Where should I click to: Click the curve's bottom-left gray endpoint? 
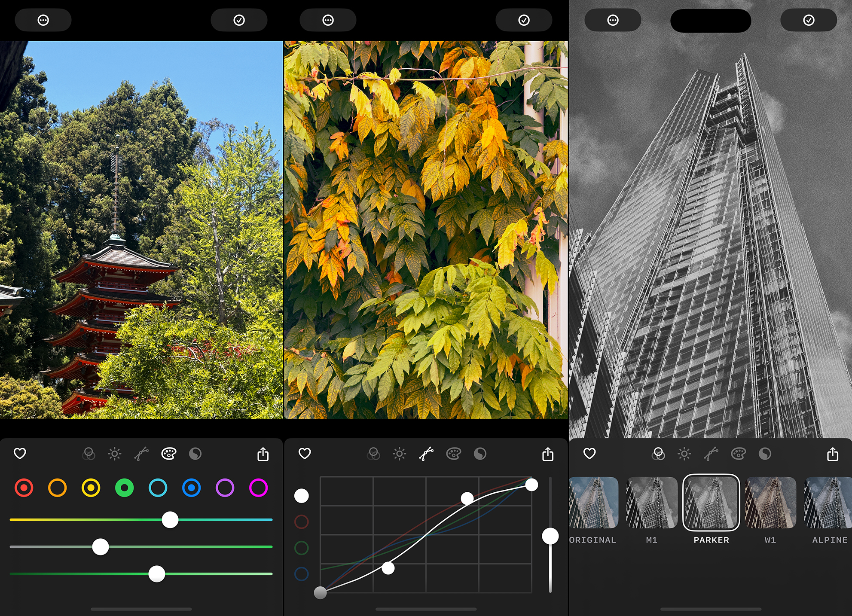pos(321,593)
